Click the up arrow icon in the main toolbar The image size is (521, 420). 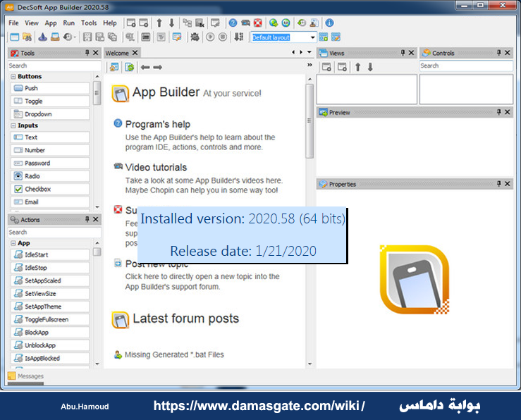tap(159, 23)
